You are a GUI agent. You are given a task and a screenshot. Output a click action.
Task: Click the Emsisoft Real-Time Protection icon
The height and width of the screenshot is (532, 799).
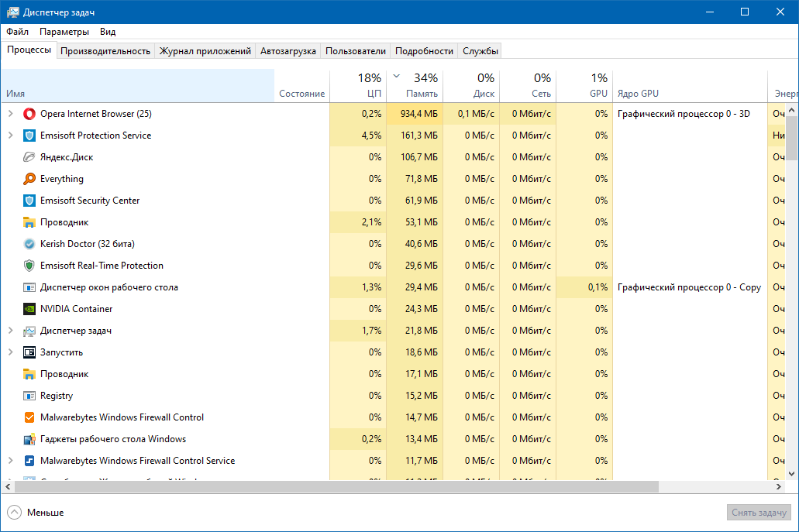29,266
